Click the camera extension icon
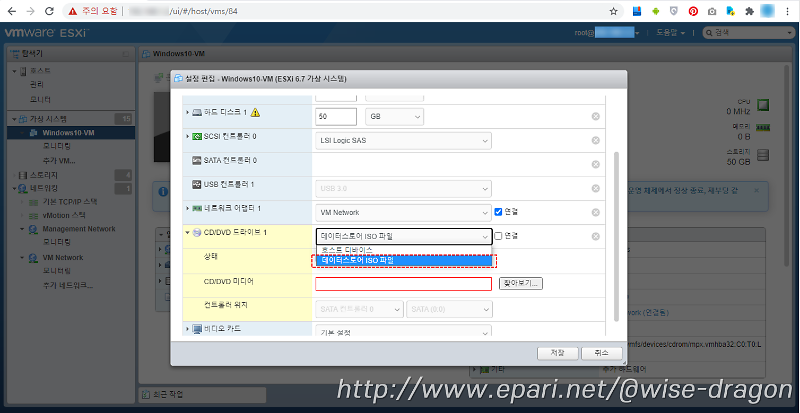800x413 pixels. tap(712, 11)
